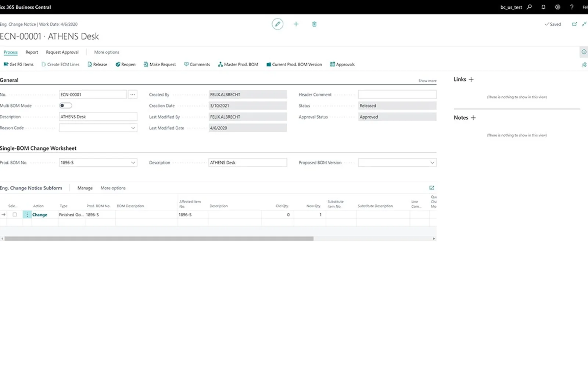Click pin action bar icon
588x368 pixels.
click(584, 64)
